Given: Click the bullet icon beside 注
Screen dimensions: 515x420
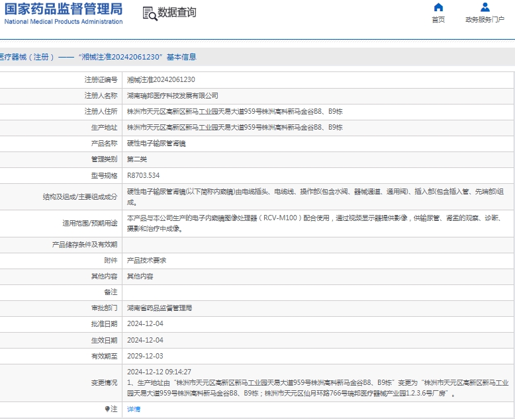Looking at the screenshot, I should coord(107,409).
